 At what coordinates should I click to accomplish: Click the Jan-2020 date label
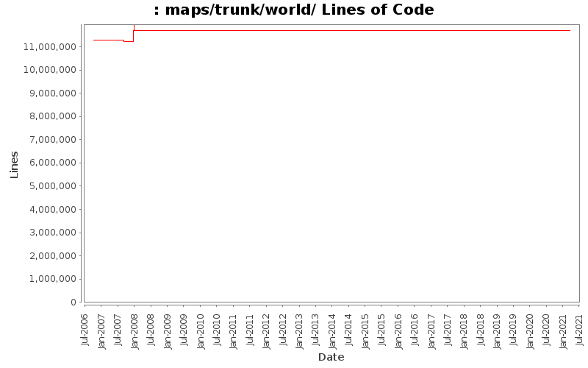(530, 331)
